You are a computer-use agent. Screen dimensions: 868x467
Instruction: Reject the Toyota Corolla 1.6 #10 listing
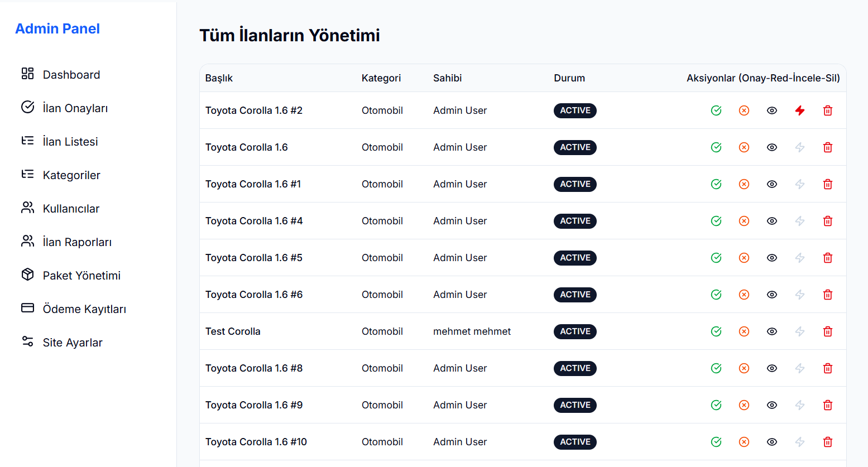744,442
